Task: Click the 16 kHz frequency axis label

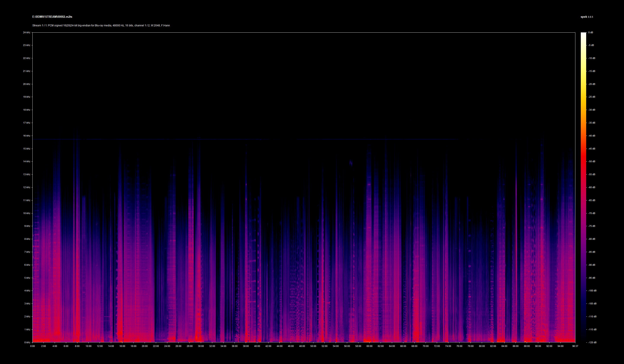Action: 27,136
